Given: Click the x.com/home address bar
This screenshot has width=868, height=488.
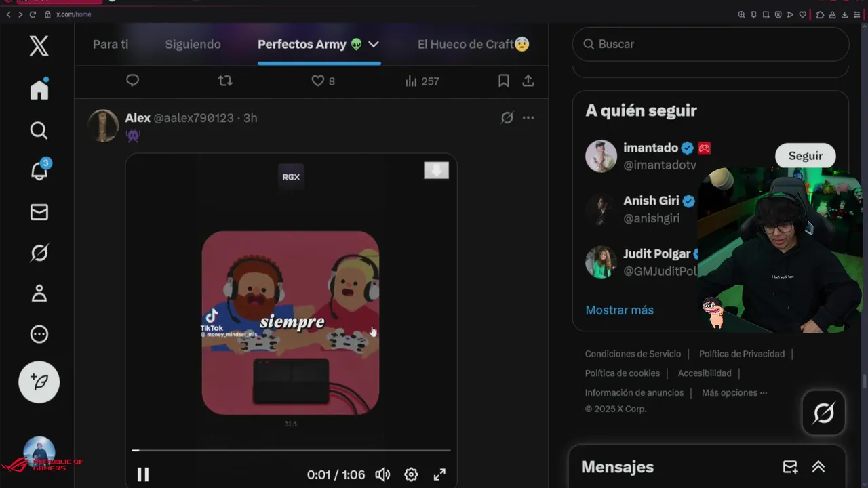Looking at the screenshot, I should pyautogui.click(x=73, y=14).
